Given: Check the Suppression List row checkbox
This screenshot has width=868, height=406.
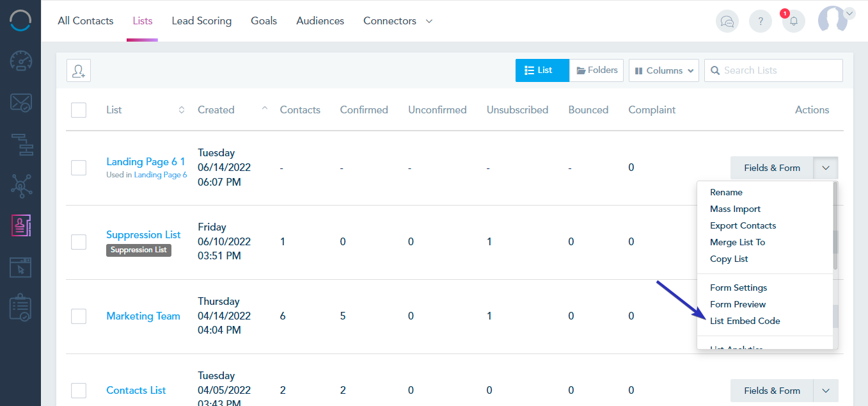Looking at the screenshot, I should 79,242.
